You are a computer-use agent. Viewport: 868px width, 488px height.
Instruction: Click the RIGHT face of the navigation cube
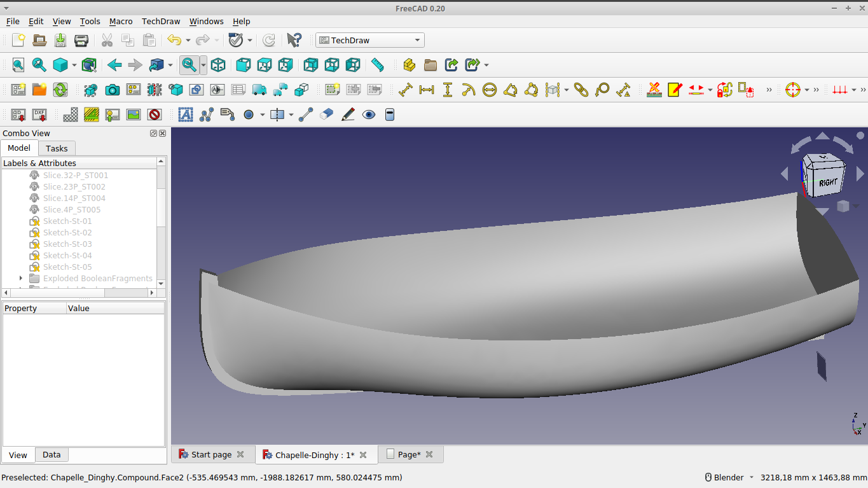[x=828, y=183]
